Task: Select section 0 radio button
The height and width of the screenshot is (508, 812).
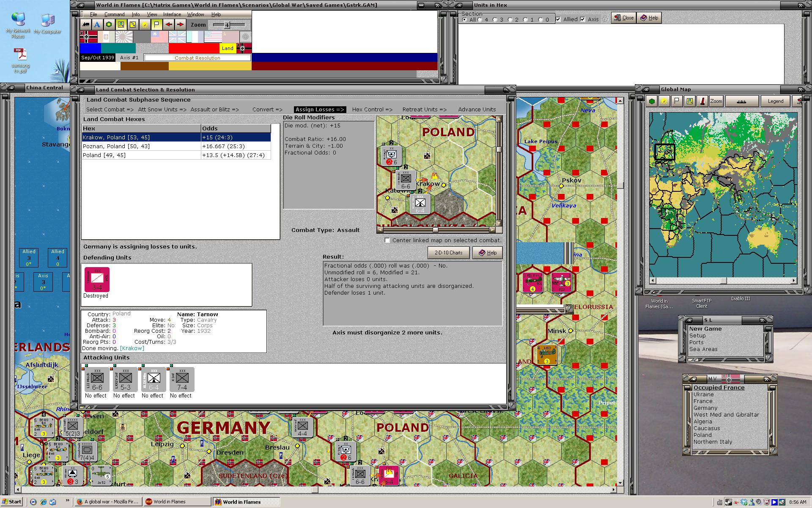Action: 540,19
